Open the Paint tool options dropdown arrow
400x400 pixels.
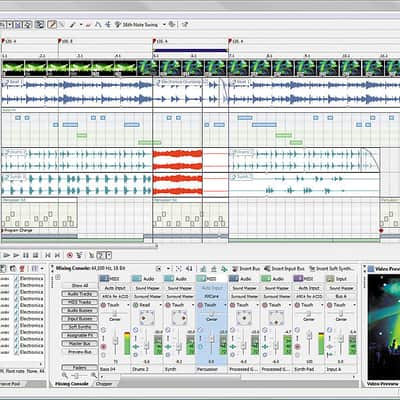coord(80,24)
